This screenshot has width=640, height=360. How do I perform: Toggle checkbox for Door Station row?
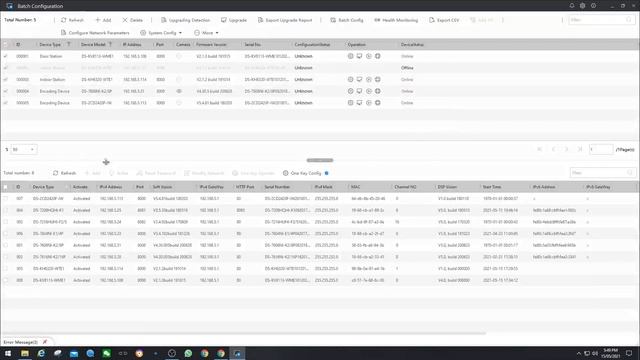(5, 56)
